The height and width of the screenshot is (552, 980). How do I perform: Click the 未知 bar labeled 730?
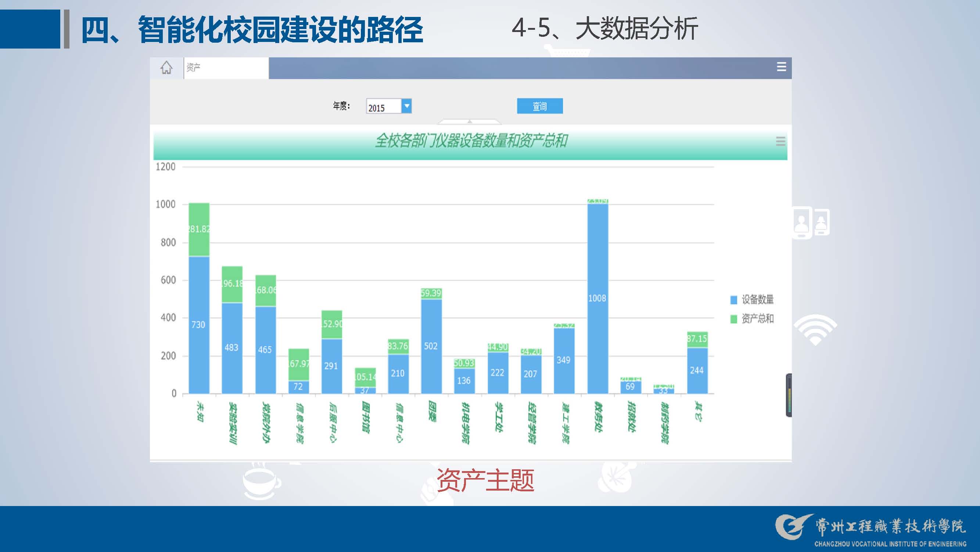198,324
